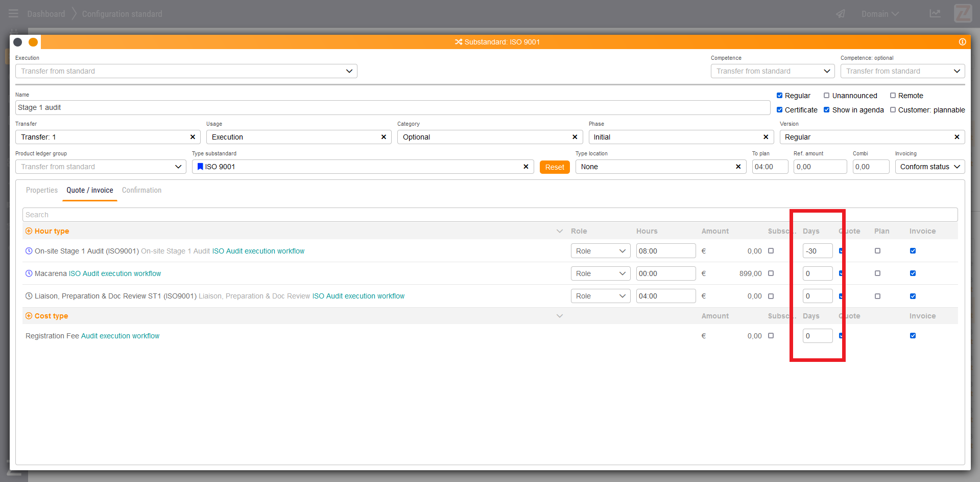Screen dimensions: 980x482
Task: Toggle the Remote checkbox
Action: pos(893,96)
